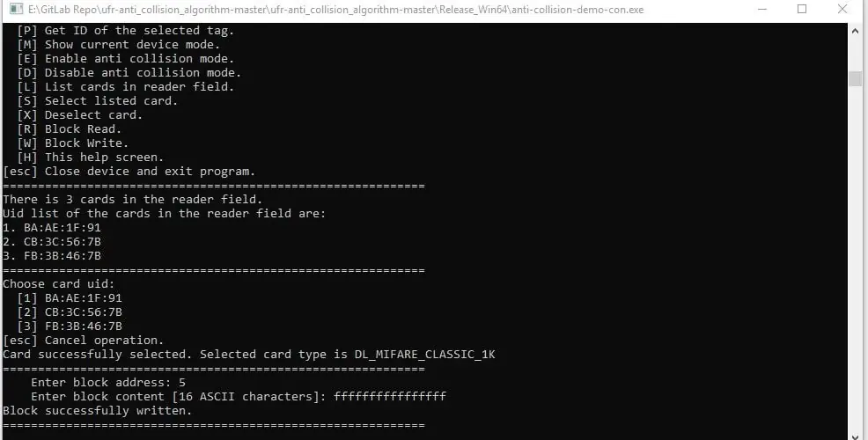The image size is (868, 440).
Task: Click the '[L] List cards in reader field' line
Action: pos(126,87)
